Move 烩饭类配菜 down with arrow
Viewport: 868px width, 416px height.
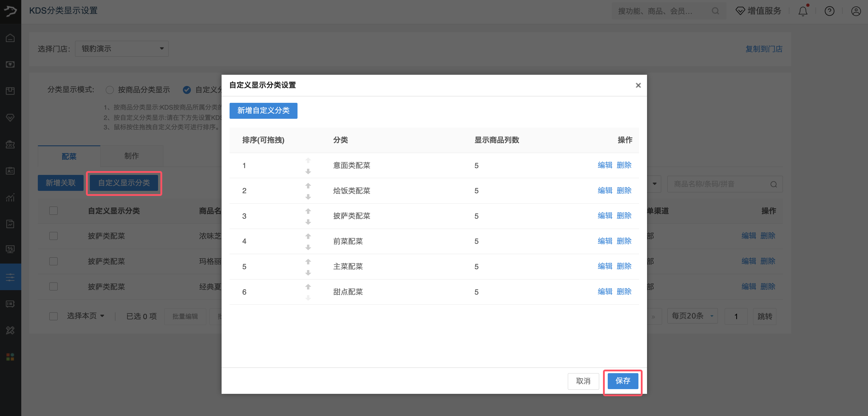tap(308, 197)
